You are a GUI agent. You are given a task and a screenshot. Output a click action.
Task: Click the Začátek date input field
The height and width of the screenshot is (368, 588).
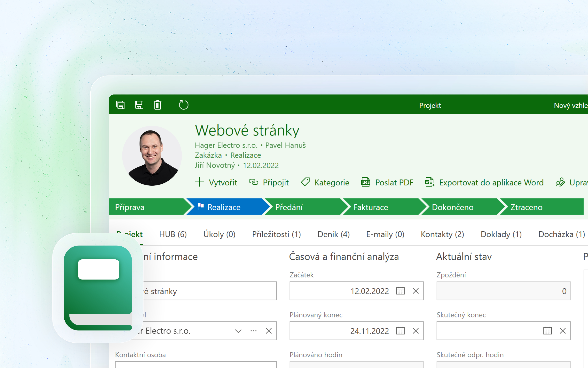(356, 291)
